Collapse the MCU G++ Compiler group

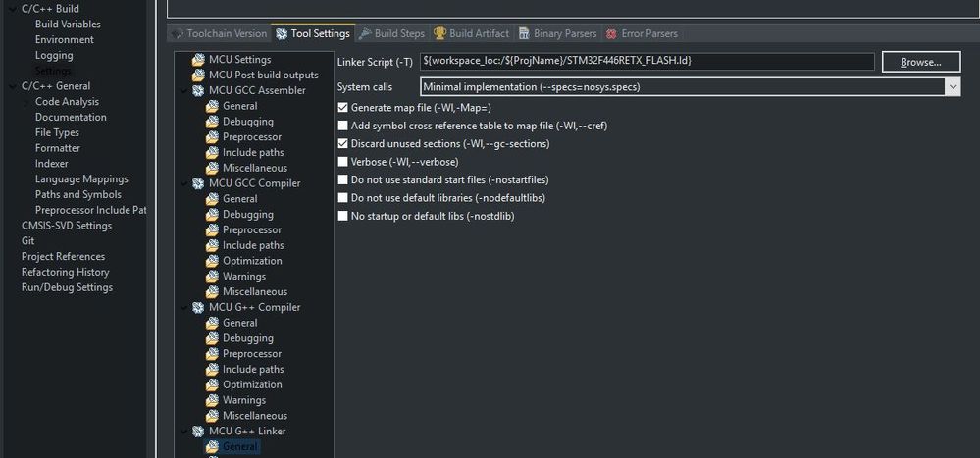(184, 307)
